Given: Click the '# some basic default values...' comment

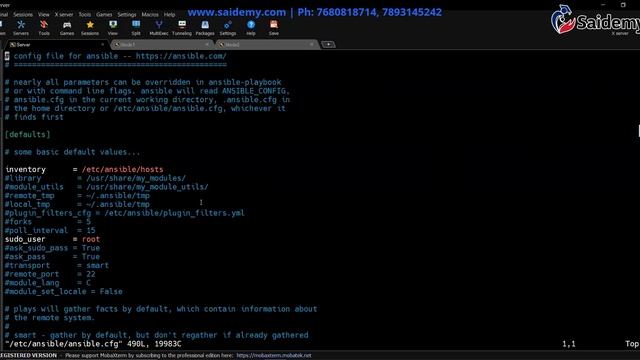Looking at the screenshot, I should [x=72, y=152].
